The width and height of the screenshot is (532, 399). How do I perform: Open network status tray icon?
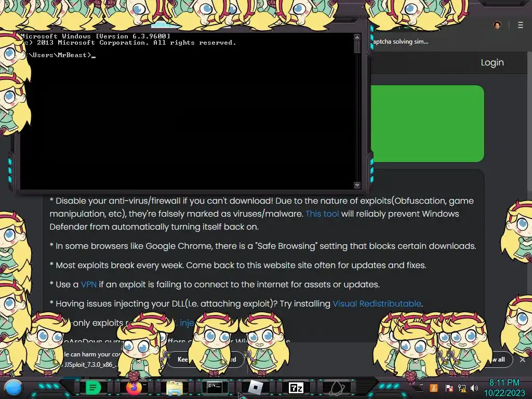[462, 388]
